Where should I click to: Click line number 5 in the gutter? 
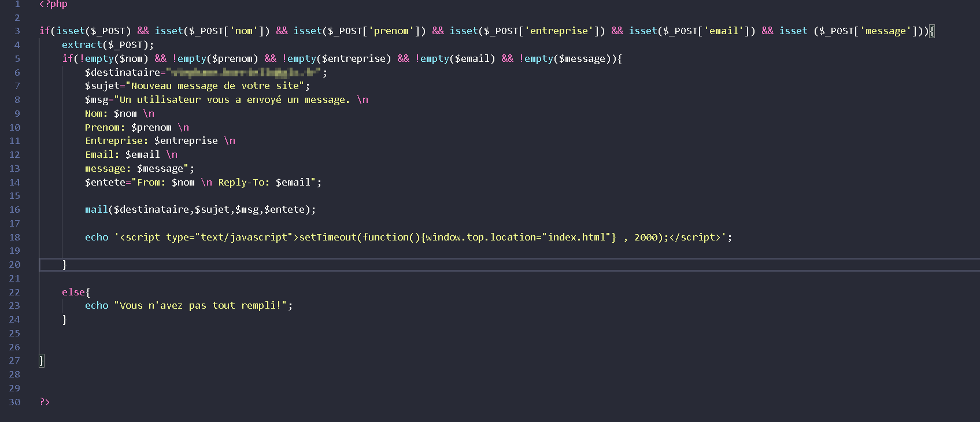[x=17, y=59]
